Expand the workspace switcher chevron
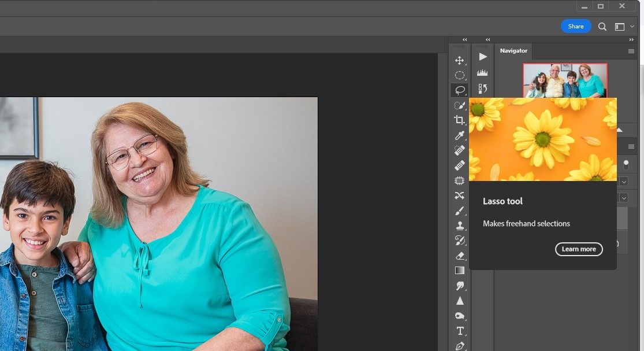This screenshot has height=351, width=644. [632, 26]
